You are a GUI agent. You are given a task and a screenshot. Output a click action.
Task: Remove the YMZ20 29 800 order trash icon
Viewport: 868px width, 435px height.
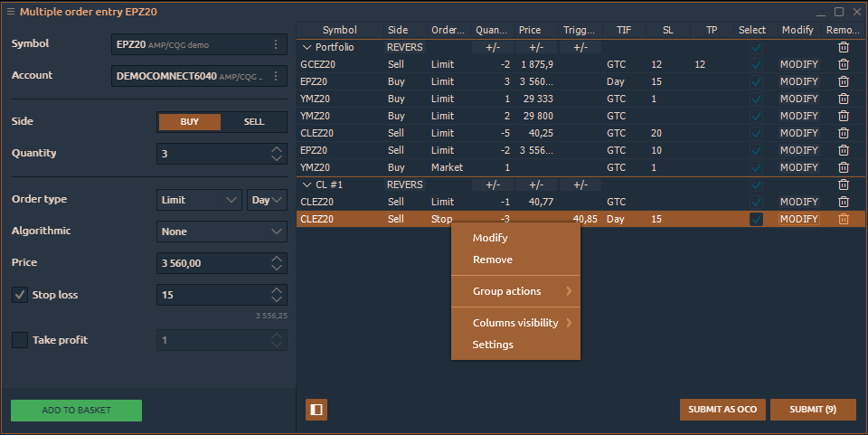pyautogui.click(x=843, y=116)
